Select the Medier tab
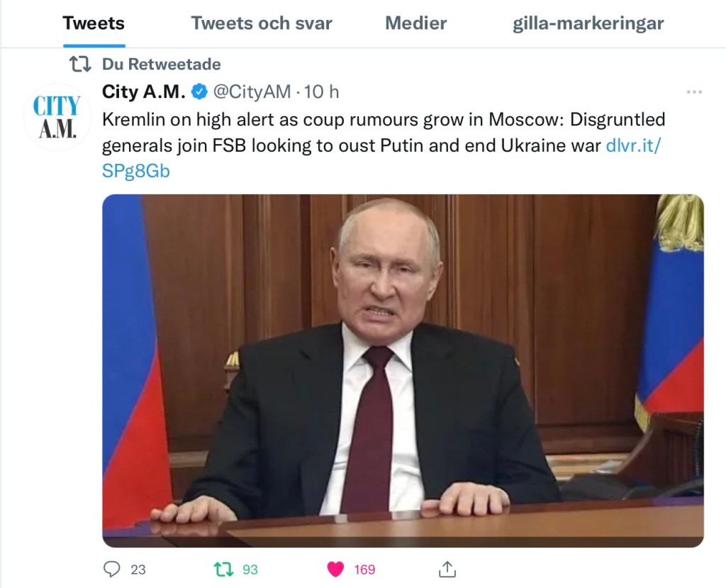Screen dimensions: 726x588 (x=415, y=23)
